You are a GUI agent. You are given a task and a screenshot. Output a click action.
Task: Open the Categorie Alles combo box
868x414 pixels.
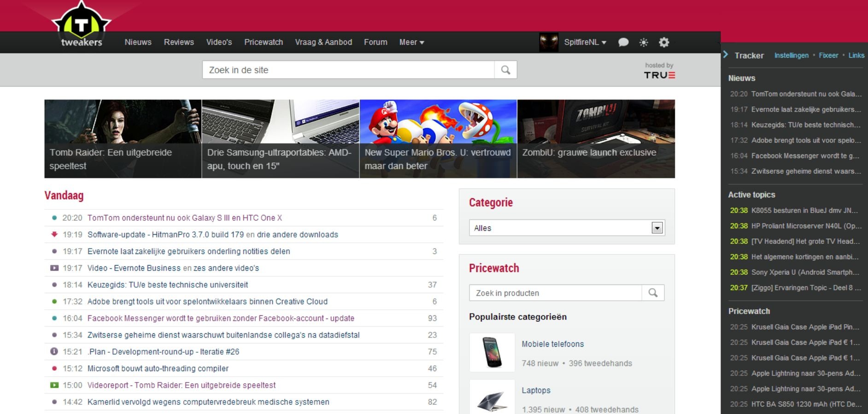point(567,228)
